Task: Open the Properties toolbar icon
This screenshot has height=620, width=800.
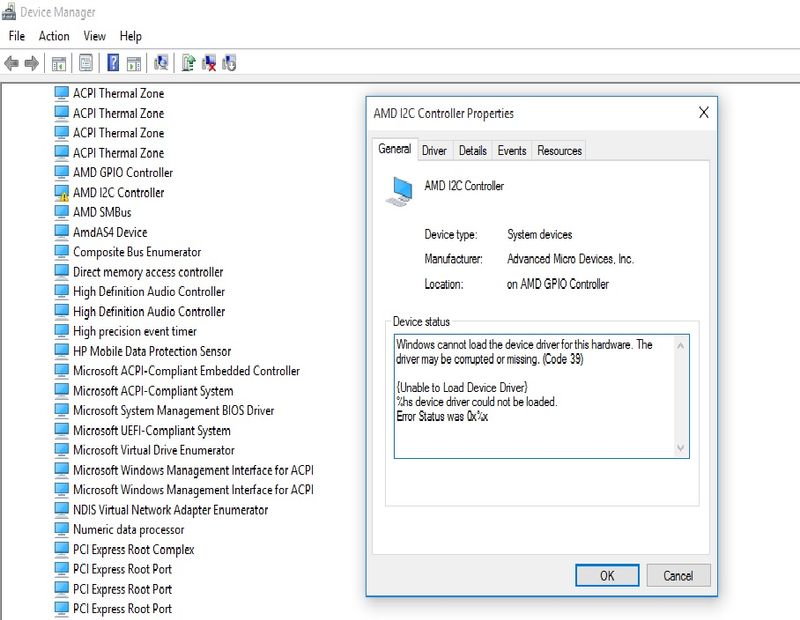Action: pyautogui.click(x=86, y=63)
